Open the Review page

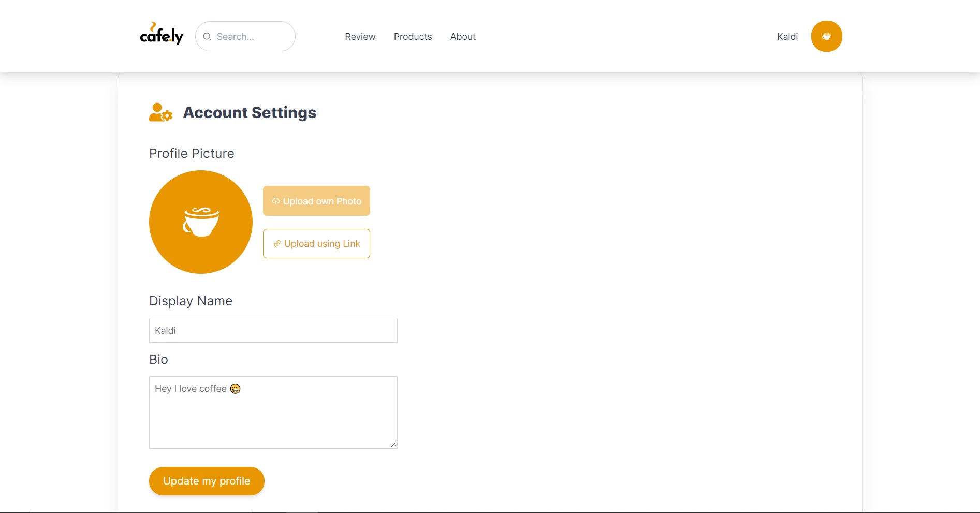tap(360, 37)
